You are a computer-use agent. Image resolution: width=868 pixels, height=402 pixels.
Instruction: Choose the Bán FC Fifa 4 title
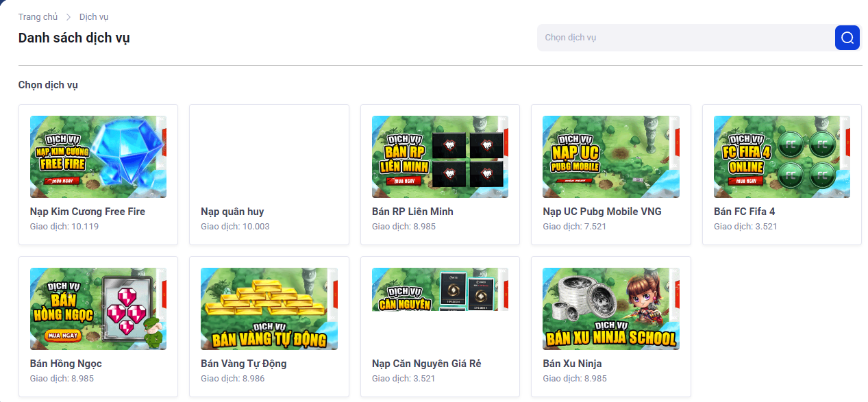pos(744,212)
